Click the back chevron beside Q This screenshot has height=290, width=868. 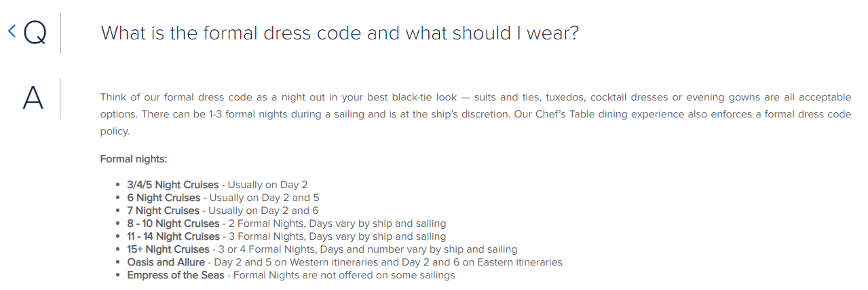[x=12, y=31]
